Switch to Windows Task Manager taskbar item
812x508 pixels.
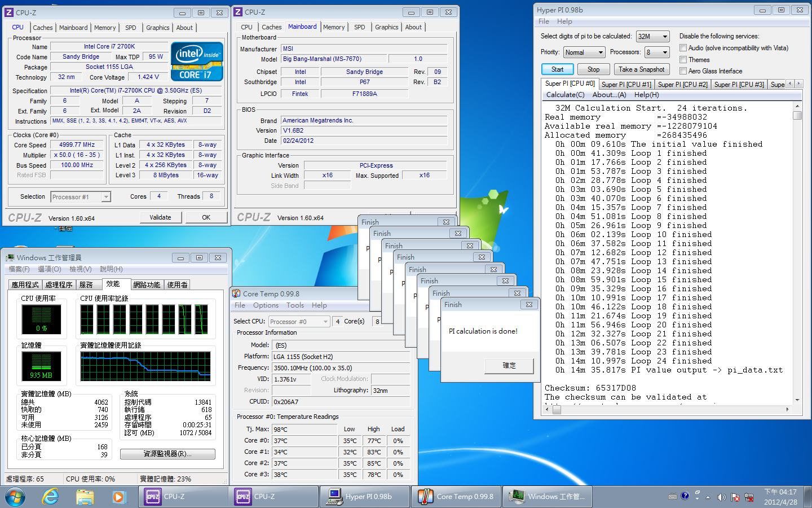[547, 497]
